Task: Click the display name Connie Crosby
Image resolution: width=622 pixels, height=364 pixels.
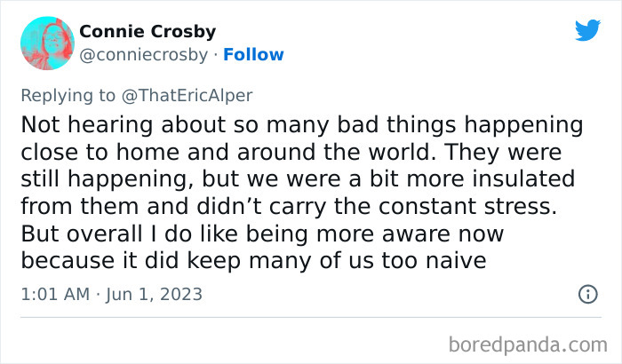Action: tap(148, 32)
